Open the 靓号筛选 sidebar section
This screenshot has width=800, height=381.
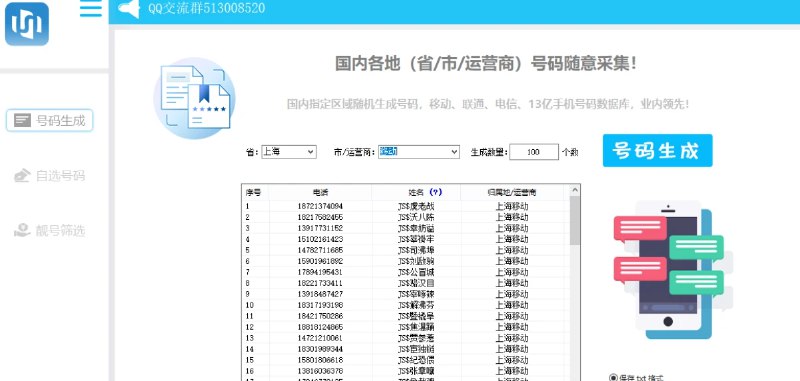[49, 231]
